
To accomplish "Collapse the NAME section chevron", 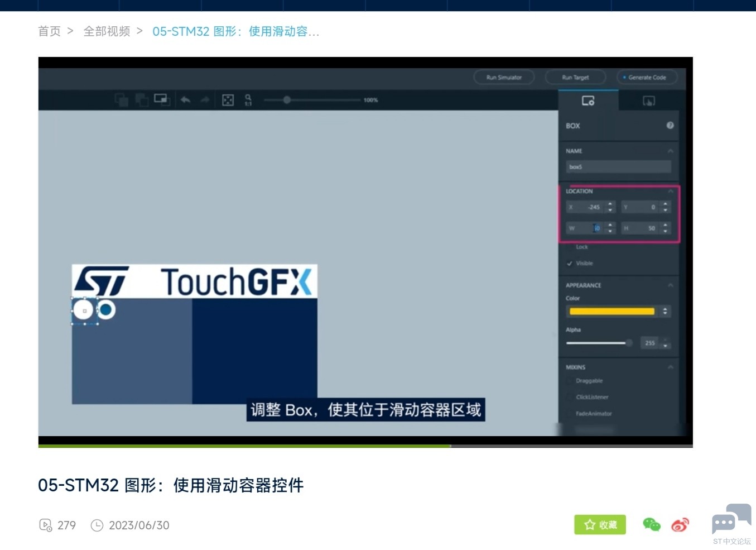I will [670, 151].
